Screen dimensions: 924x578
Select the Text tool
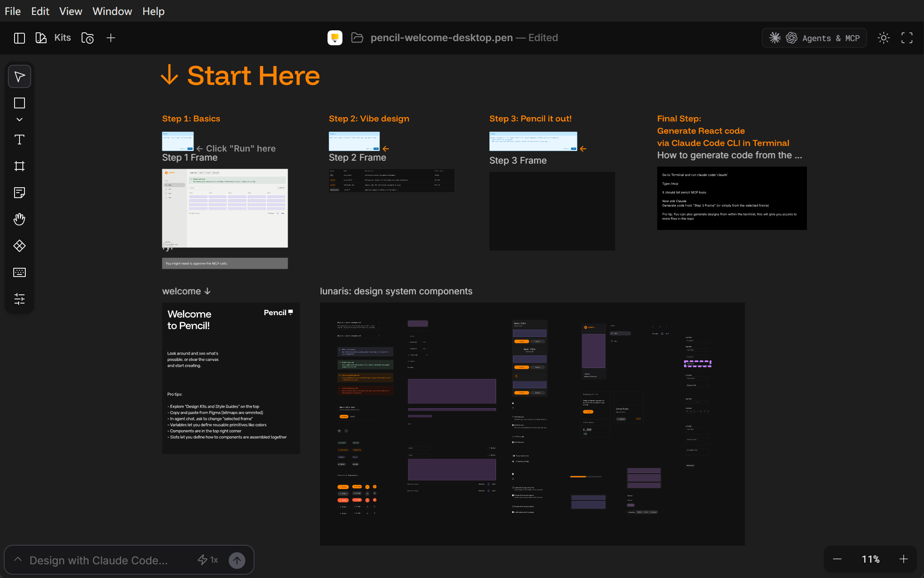pos(20,140)
